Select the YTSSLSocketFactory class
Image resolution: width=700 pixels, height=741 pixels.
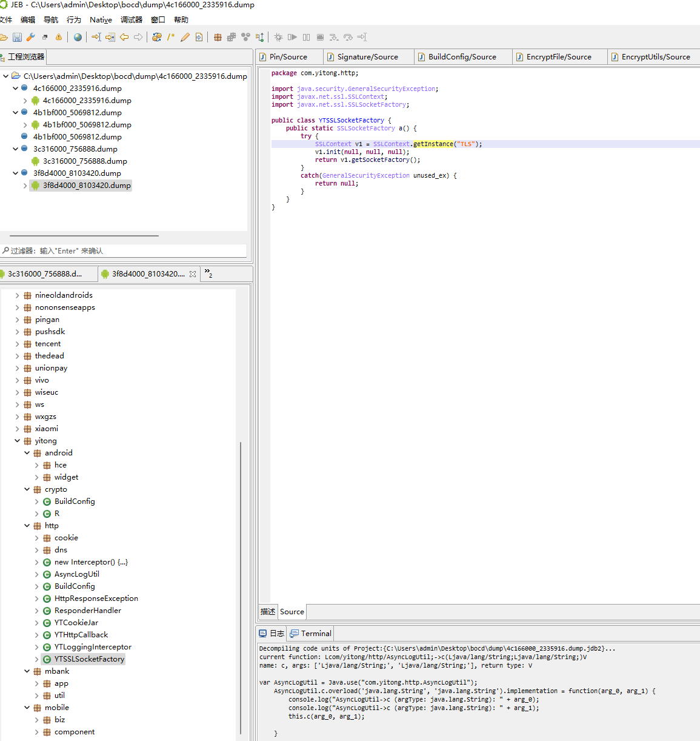point(89,659)
